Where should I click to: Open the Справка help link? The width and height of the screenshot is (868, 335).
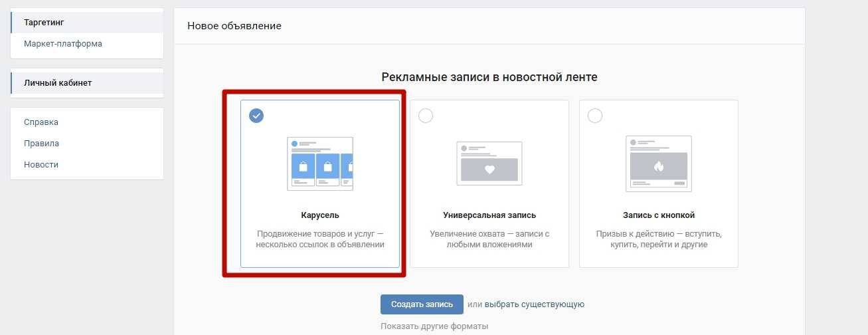click(41, 122)
